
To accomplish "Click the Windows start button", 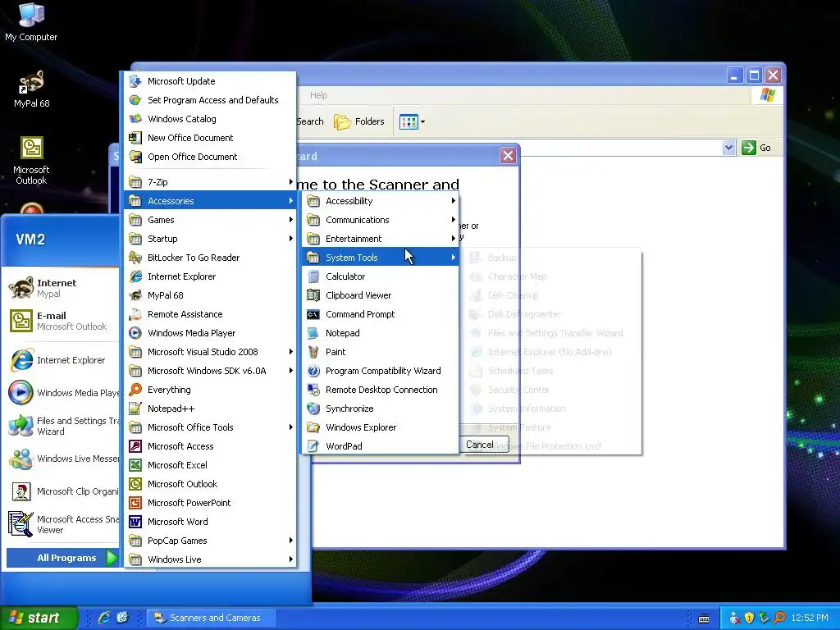I will (x=39, y=618).
